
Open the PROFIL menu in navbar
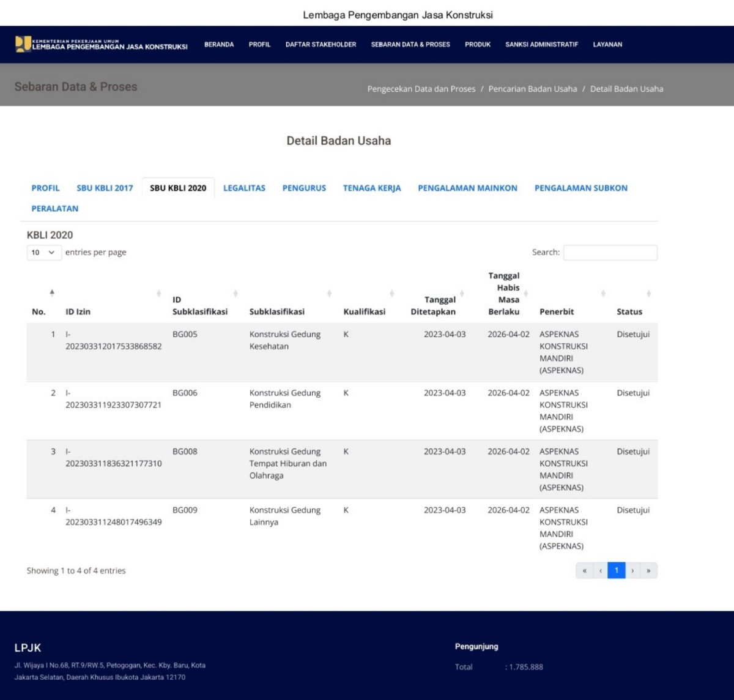coord(259,45)
